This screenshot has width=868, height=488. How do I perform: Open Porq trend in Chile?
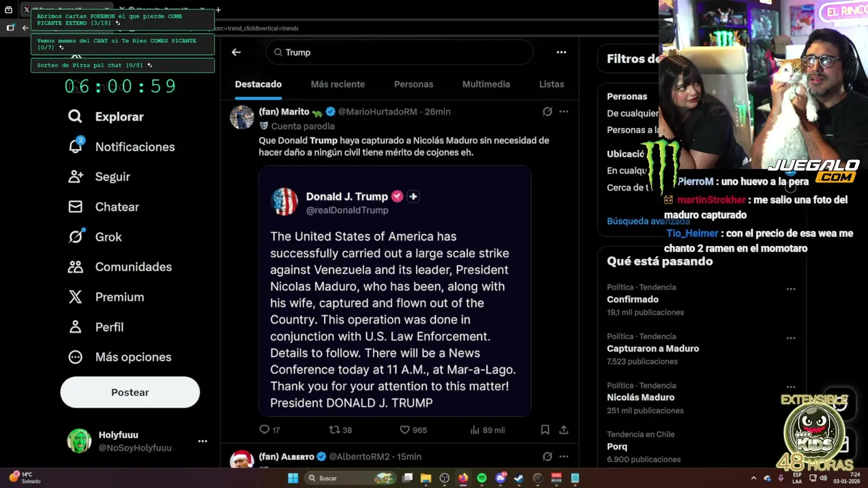617,447
